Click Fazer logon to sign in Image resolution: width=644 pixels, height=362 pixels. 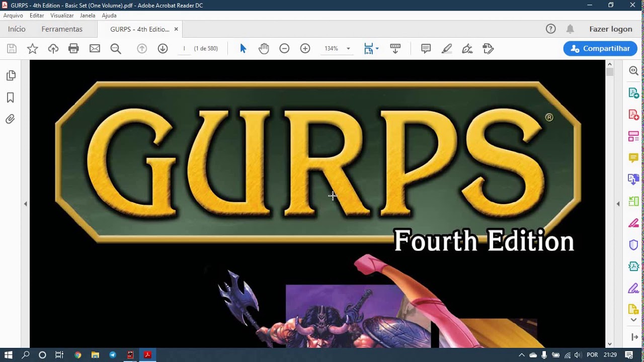(x=611, y=29)
